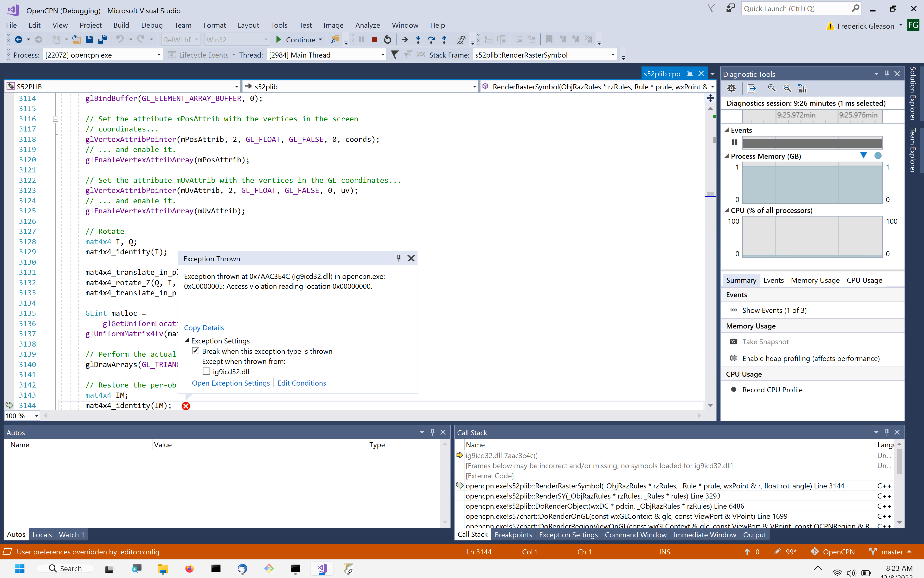Open Diagnostic Tools settings gear

pyautogui.click(x=731, y=88)
